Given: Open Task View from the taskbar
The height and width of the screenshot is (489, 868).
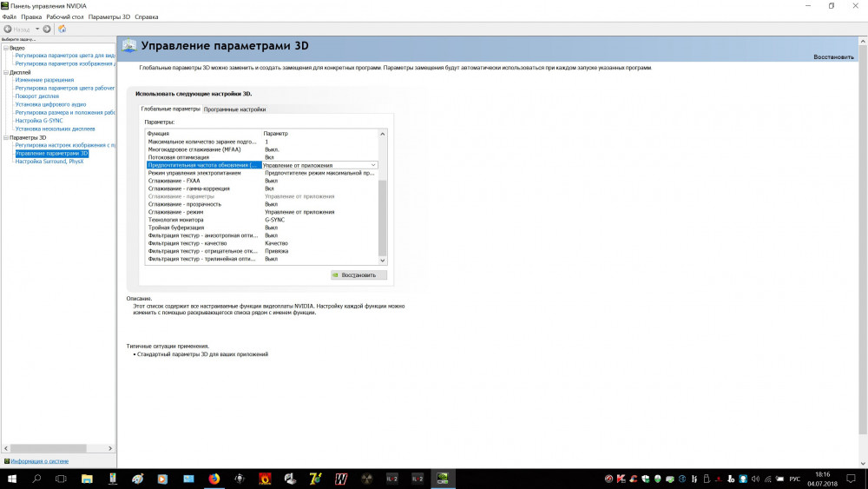Looking at the screenshot, I should tap(61, 479).
